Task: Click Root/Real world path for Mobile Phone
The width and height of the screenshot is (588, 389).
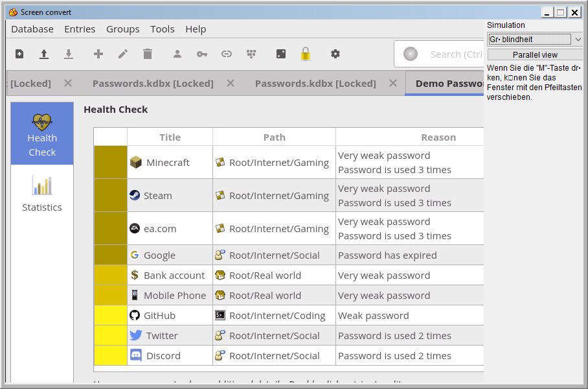Action: 265,295
